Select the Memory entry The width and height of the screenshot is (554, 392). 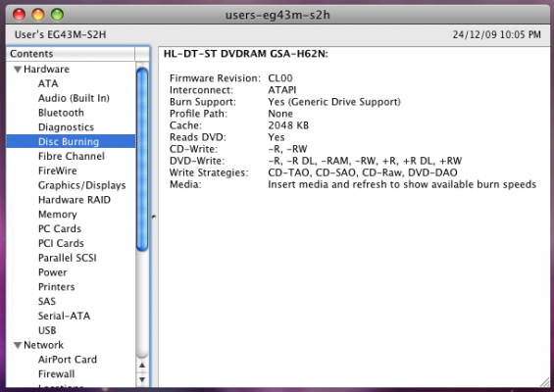[58, 215]
